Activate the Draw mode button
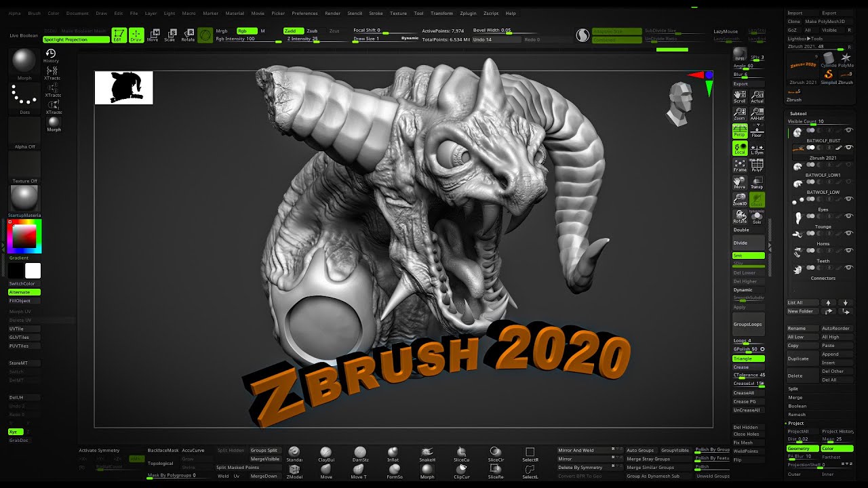This screenshot has height=488, width=868. 136,35
